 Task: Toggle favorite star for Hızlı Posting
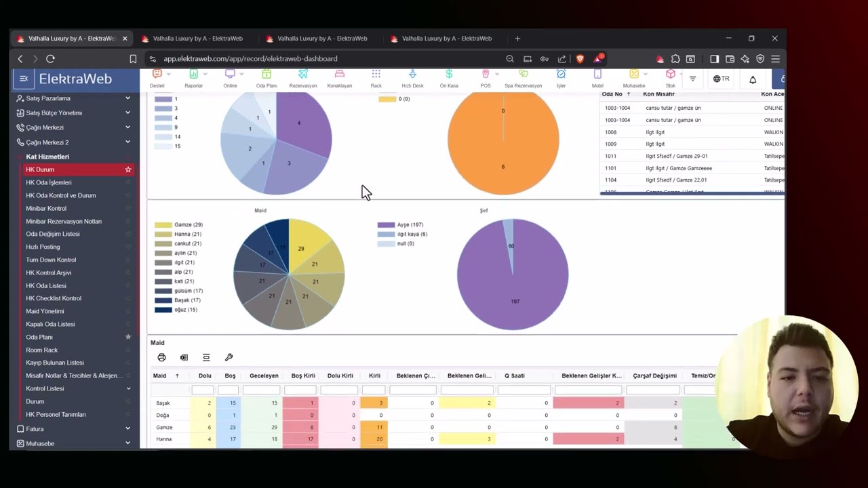click(128, 247)
